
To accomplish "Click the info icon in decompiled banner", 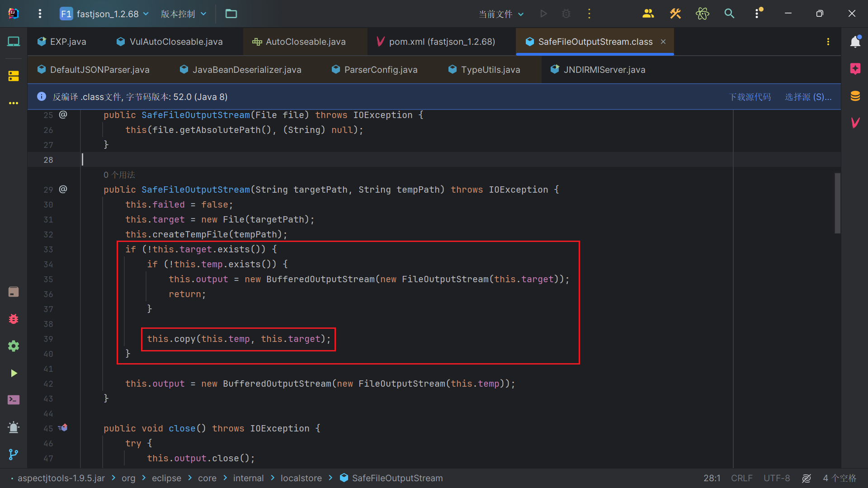I will point(41,97).
